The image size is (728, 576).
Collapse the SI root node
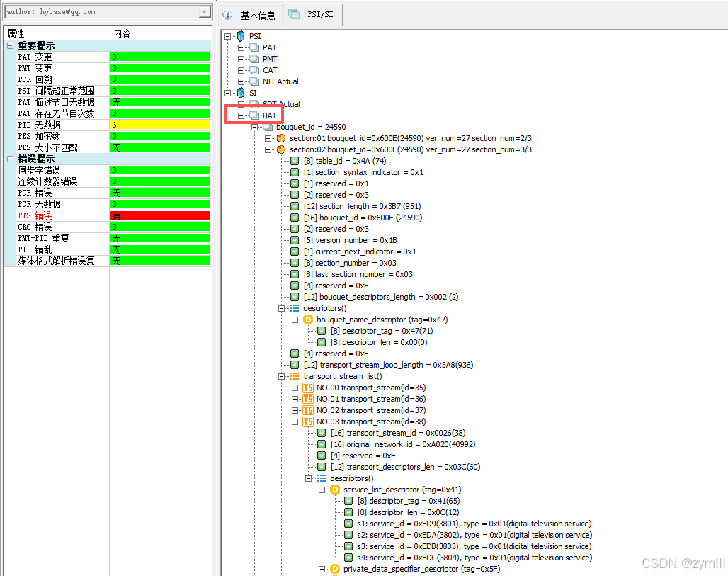(227, 93)
